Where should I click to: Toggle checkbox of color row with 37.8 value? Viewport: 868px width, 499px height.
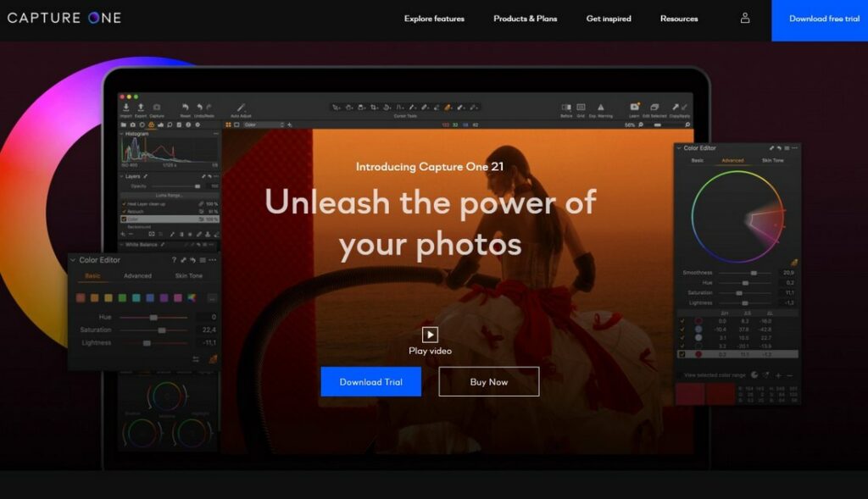(x=682, y=330)
